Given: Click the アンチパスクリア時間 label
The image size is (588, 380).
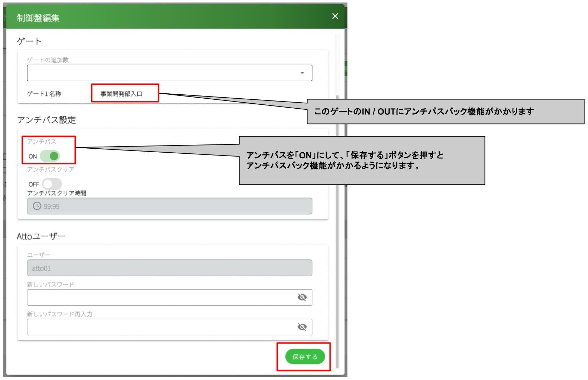Looking at the screenshot, I should [56, 193].
